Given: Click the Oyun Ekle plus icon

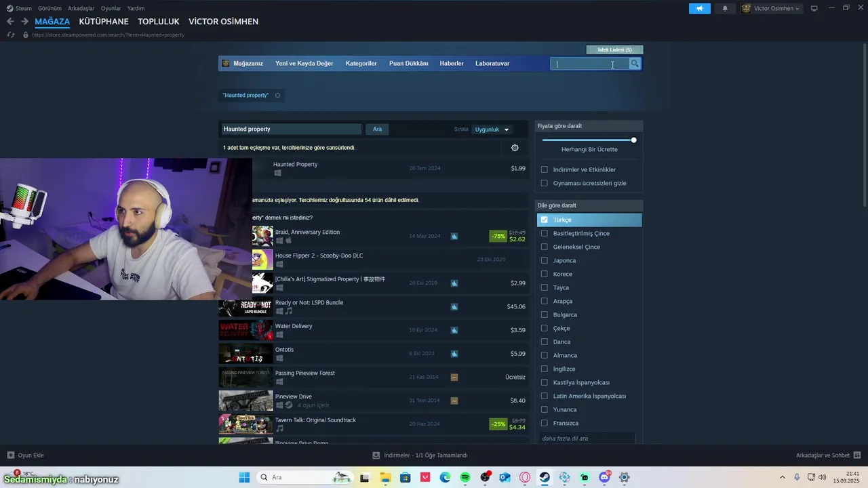Looking at the screenshot, I should coord(10,455).
